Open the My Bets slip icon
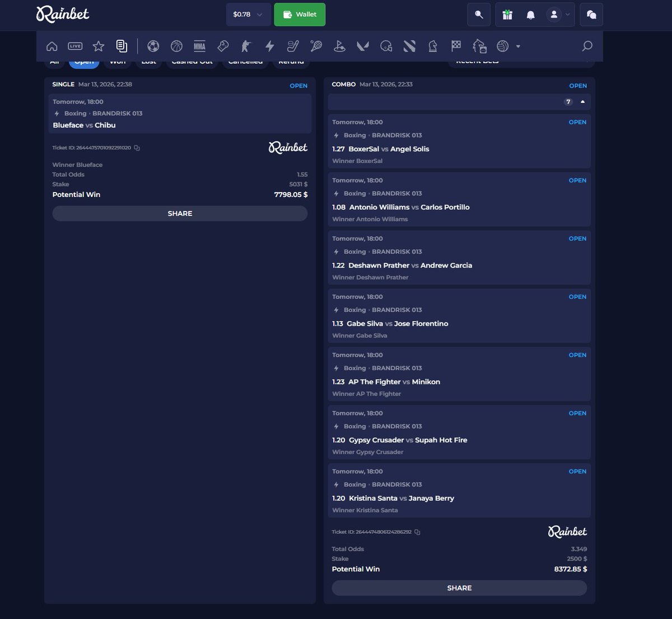 click(x=122, y=46)
